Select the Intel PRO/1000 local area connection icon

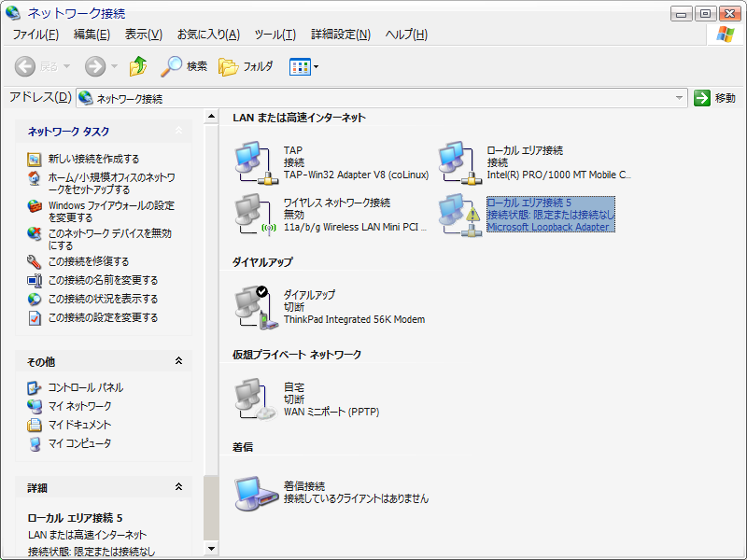click(458, 161)
